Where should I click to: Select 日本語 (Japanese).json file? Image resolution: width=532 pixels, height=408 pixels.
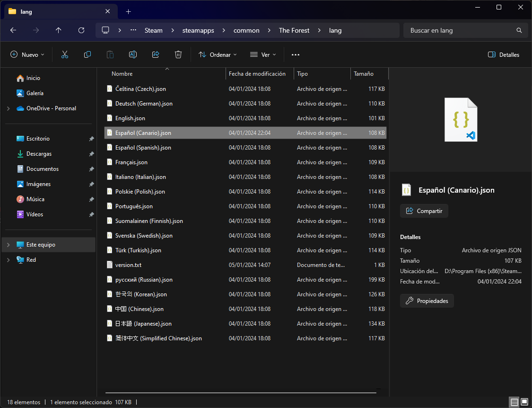(245, 324)
